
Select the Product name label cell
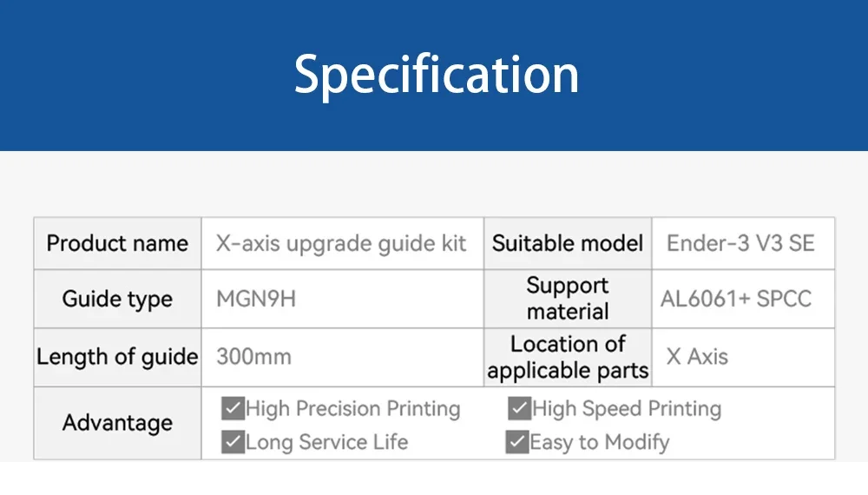coord(117,244)
